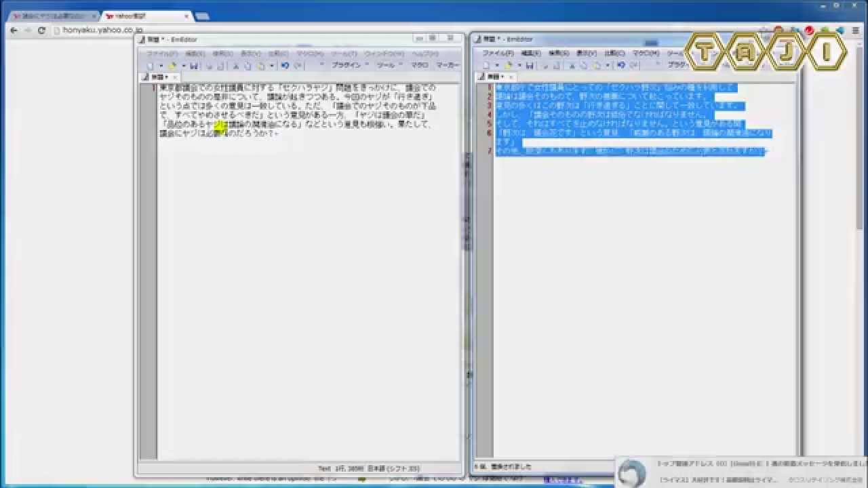Screen dimensions: 868x488
Task: Click the Open folder icon in left EmEditor
Action: point(172,66)
